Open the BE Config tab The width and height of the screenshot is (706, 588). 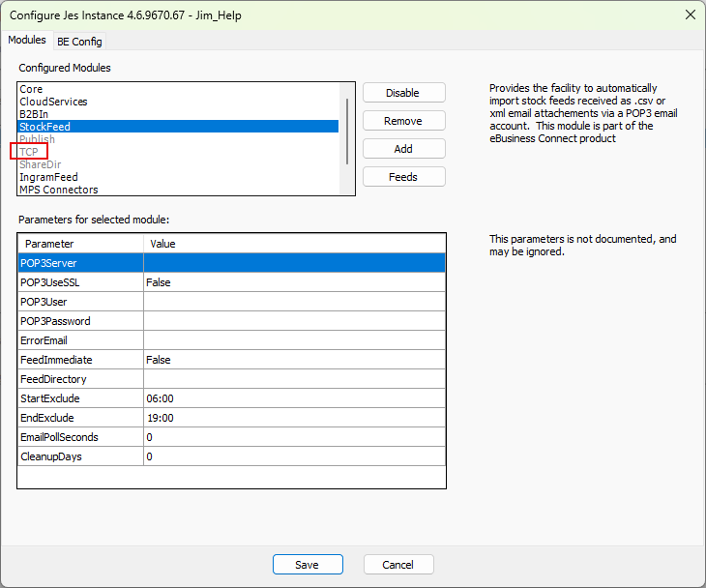coord(79,42)
